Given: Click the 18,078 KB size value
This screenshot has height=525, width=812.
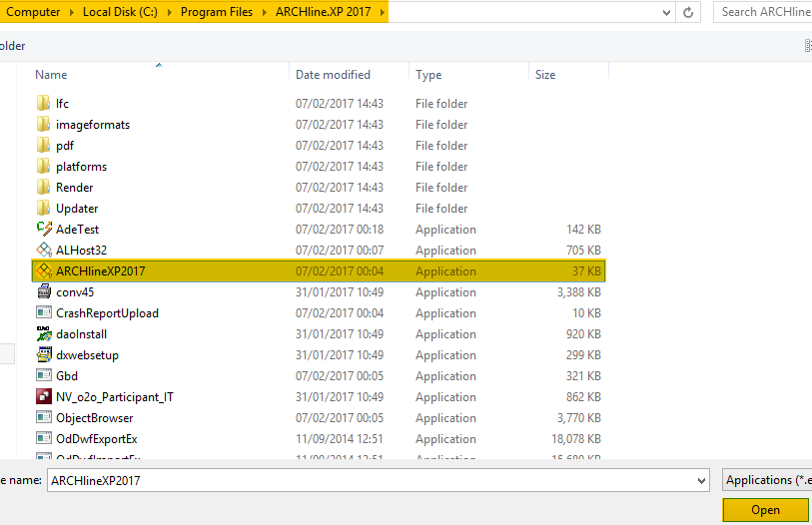Looking at the screenshot, I should point(576,439).
